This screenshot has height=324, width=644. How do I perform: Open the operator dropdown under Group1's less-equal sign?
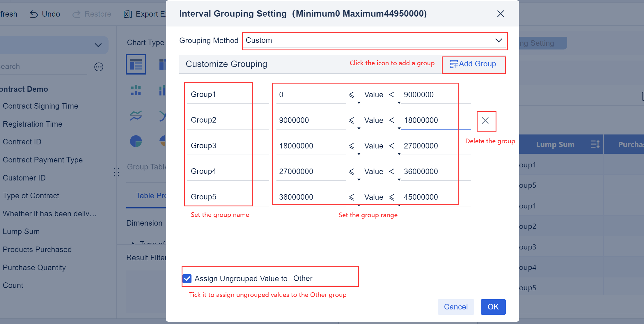(359, 103)
